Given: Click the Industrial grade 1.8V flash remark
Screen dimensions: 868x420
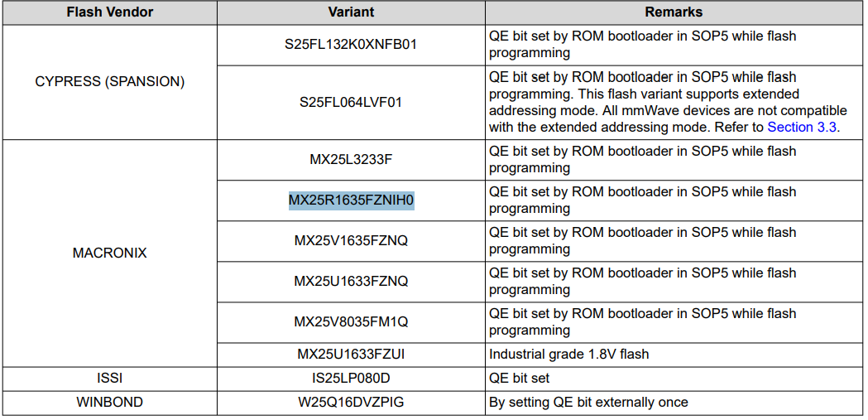Looking at the screenshot, I should 569,354.
